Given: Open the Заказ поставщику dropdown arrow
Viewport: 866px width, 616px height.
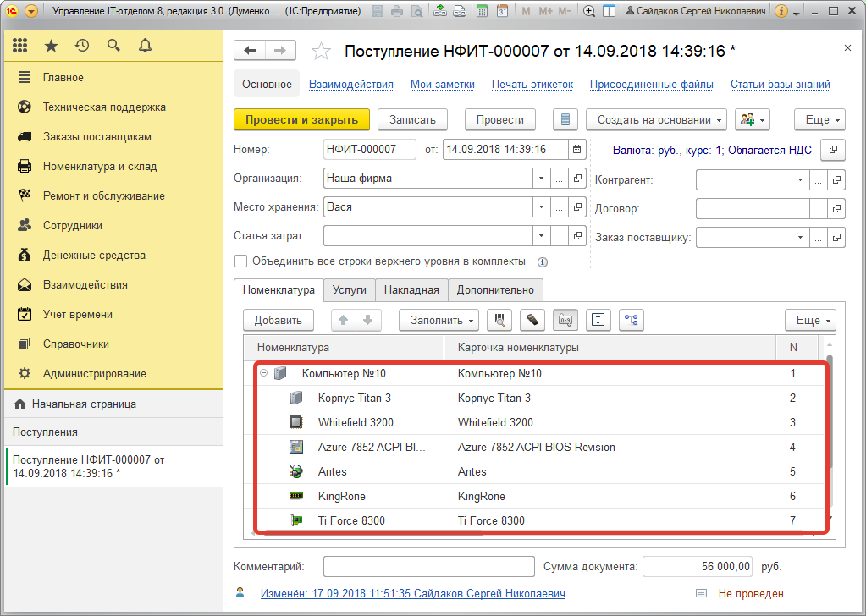Looking at the screenshot, I should [x=800, y=238].
